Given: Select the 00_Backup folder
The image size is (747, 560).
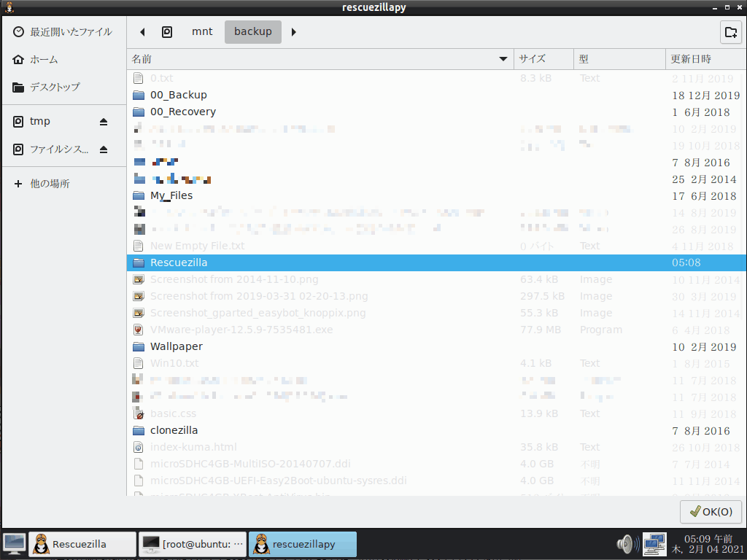Looking at the screenshot, I should pyautogui.click(x=436, y=95).
